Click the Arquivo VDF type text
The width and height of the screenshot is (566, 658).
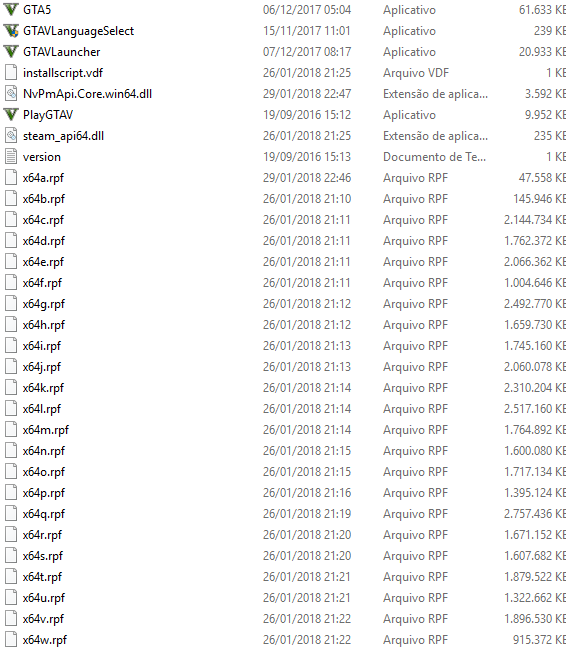[x=416, y=73]
